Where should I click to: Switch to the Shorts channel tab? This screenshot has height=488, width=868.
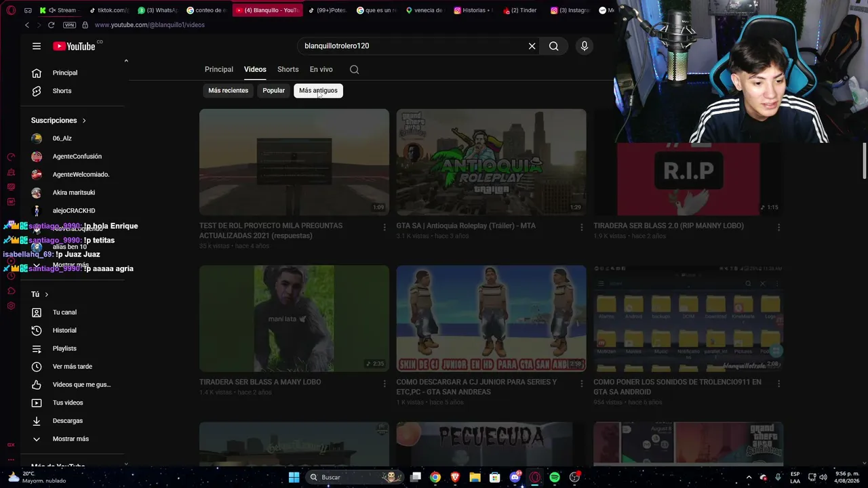click(x=288, y=69)
